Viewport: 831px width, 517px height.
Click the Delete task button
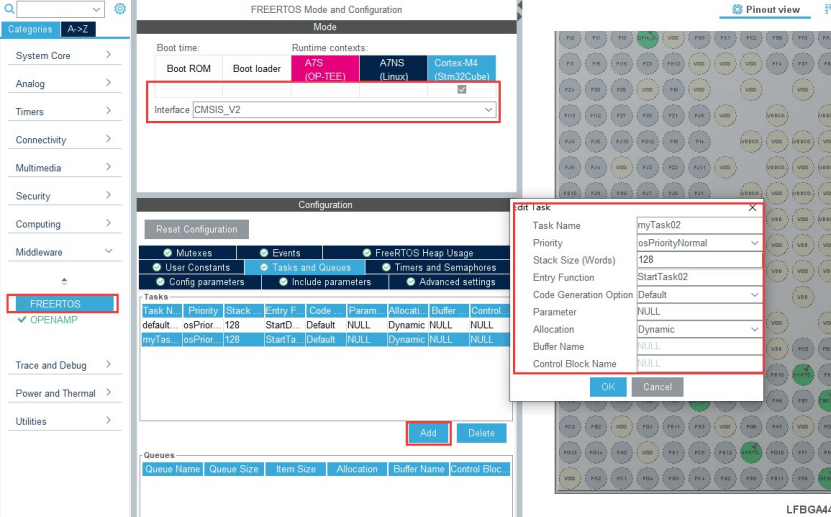(x=481, y=433)
